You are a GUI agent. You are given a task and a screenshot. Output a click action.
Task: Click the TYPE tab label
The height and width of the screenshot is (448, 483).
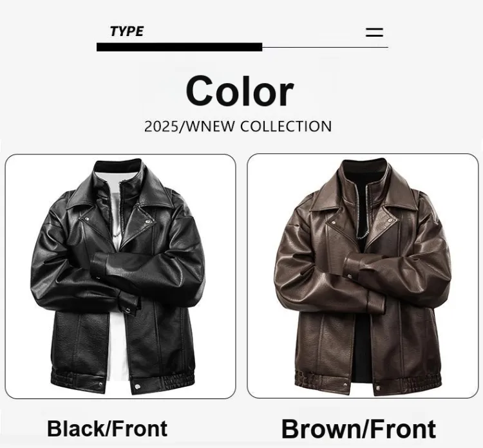pos(127,32)
